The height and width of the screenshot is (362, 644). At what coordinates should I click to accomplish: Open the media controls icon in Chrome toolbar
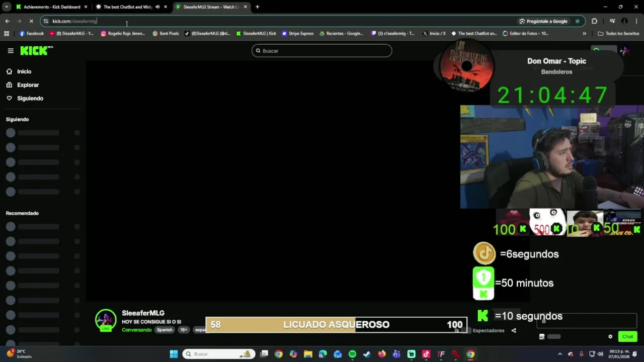[612, 21]
